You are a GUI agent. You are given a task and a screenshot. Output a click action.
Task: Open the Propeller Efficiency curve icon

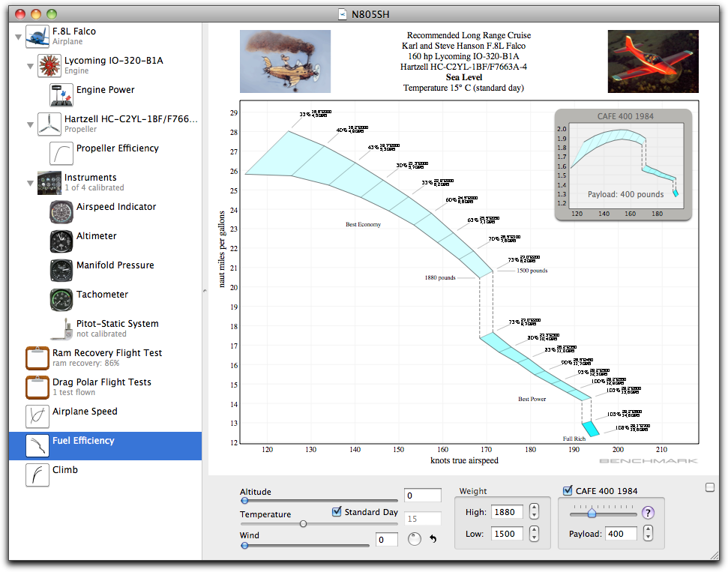[x=61, y=153]
